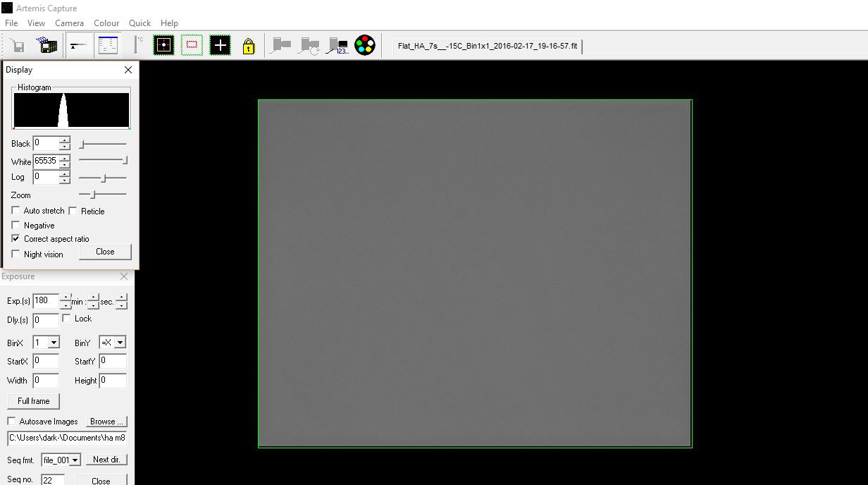Viewport: 868px width, 485px height.
Task: Open the Quick menu
Action: pos(139,23)
